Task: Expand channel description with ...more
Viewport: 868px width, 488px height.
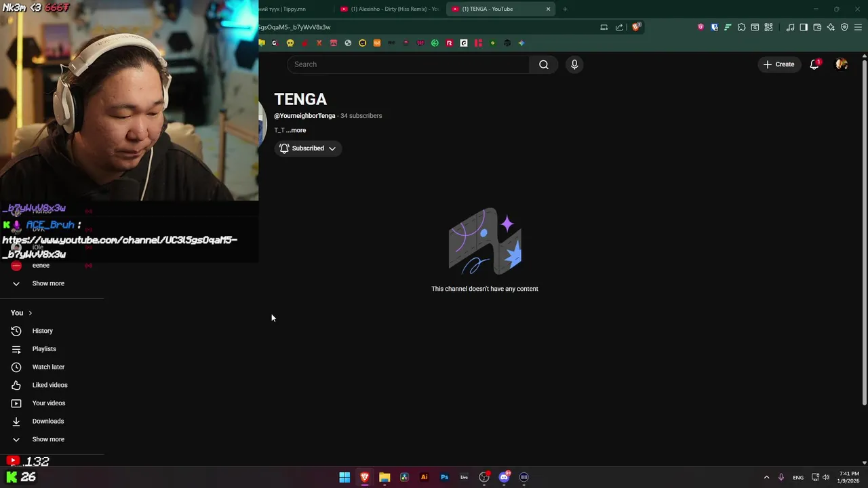Action: coord(296,130)
